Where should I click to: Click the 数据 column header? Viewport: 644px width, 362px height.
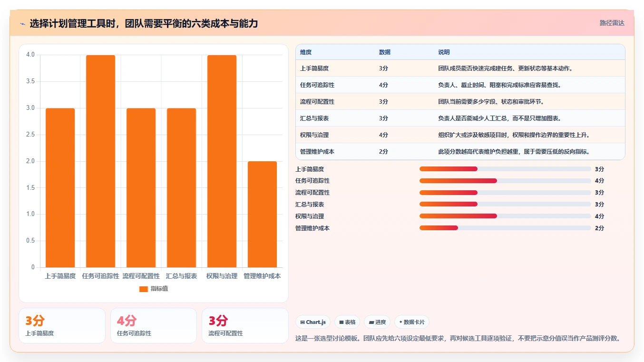point(385,52)
